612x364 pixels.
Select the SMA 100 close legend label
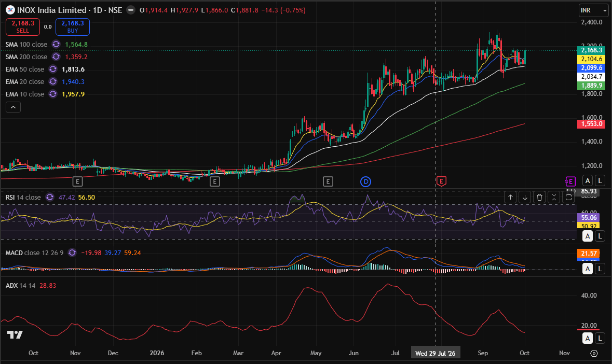pos(26,45)
